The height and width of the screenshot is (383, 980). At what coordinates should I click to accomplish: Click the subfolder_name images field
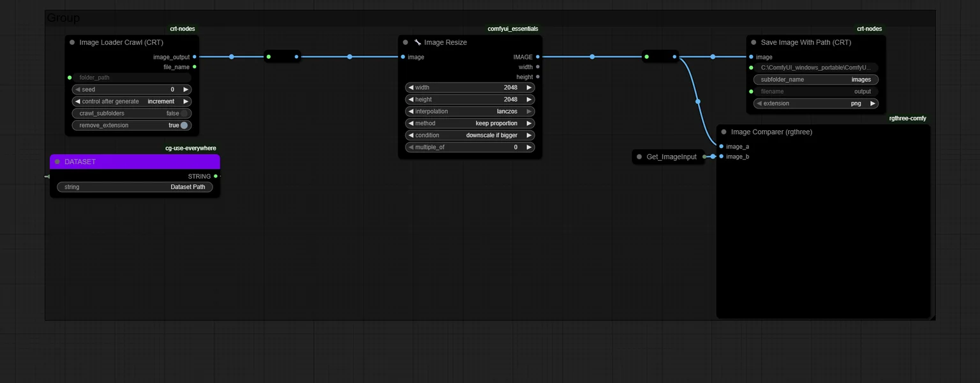pyautogui.click(x=816, y=80)
